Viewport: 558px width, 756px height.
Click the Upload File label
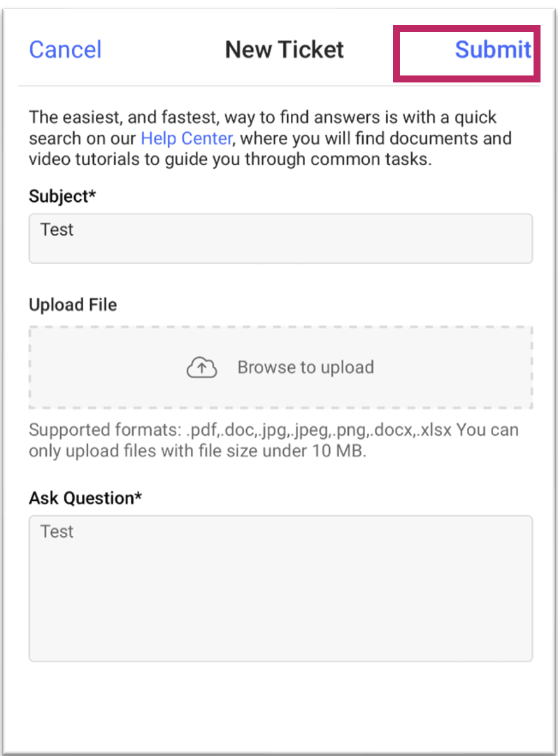tap(73, 305)
